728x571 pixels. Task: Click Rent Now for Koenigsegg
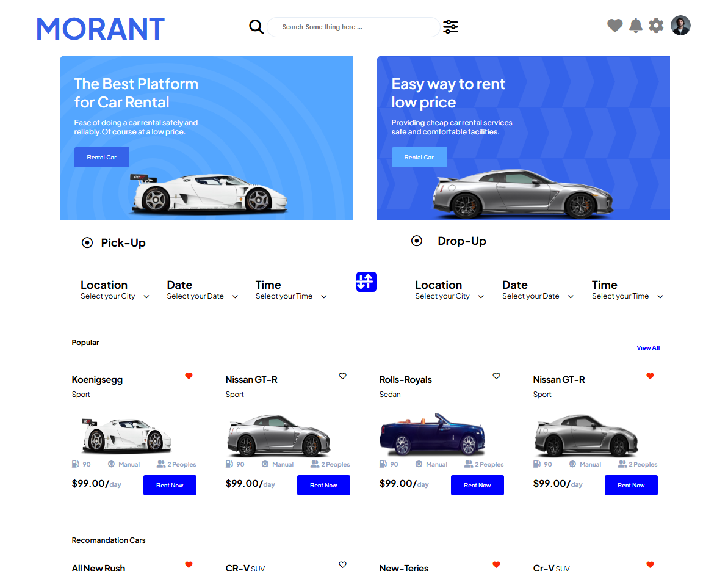coord(170,486)
